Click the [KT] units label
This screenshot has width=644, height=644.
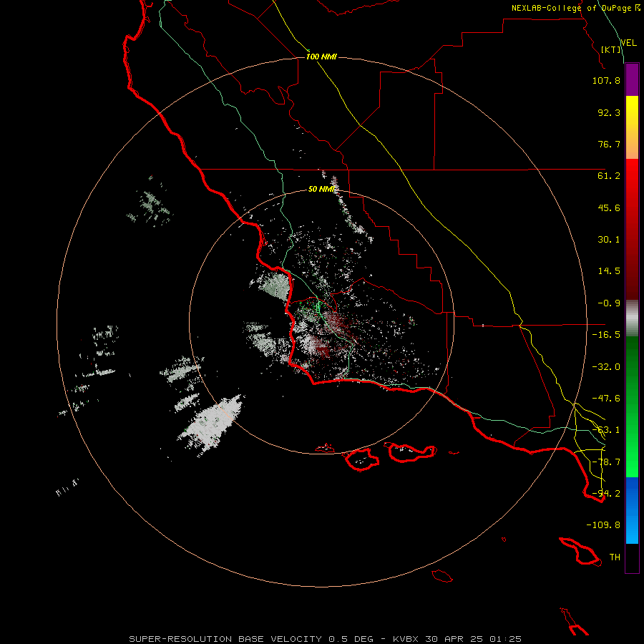[x=611, y=49]
